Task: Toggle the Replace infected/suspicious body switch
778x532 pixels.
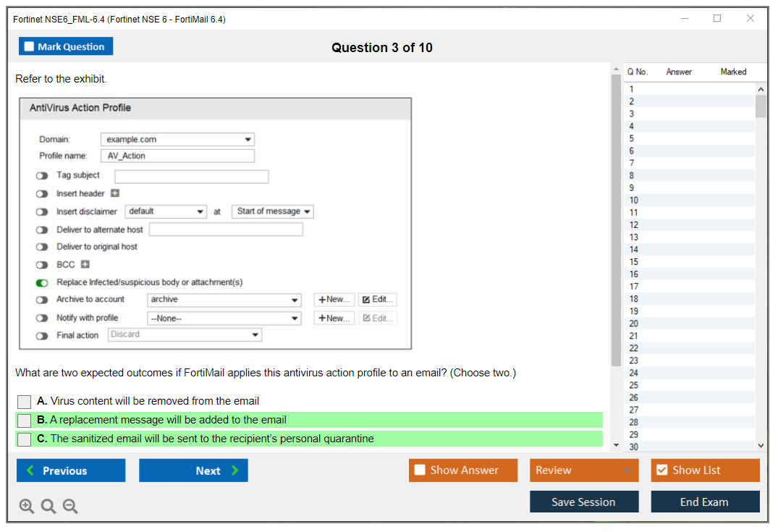Action: coord(42,282)
